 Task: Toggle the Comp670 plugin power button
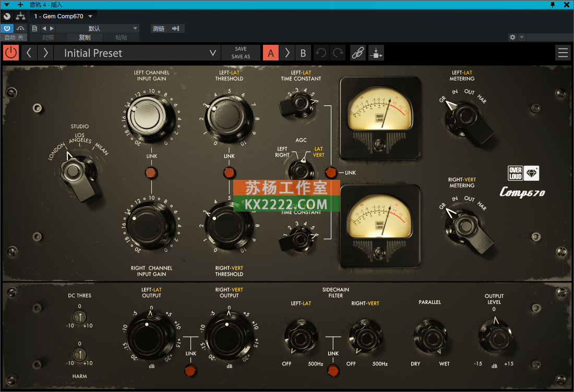(x=11, y=53)
